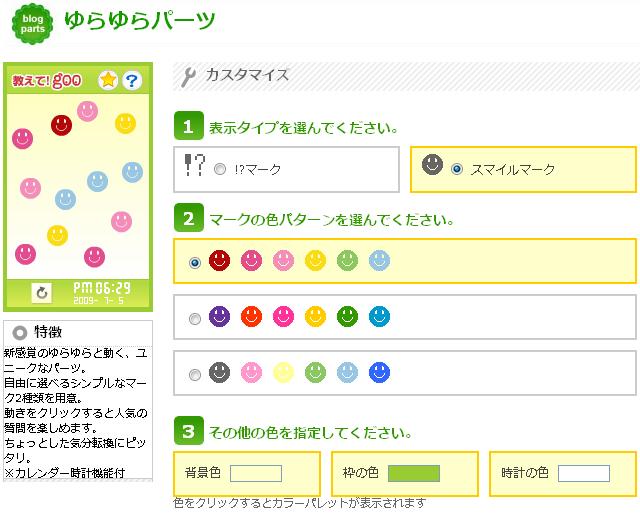Click the yellow star icon in the widget
Viewport: 640px width, 513px height.
click(x=109, y=80)
